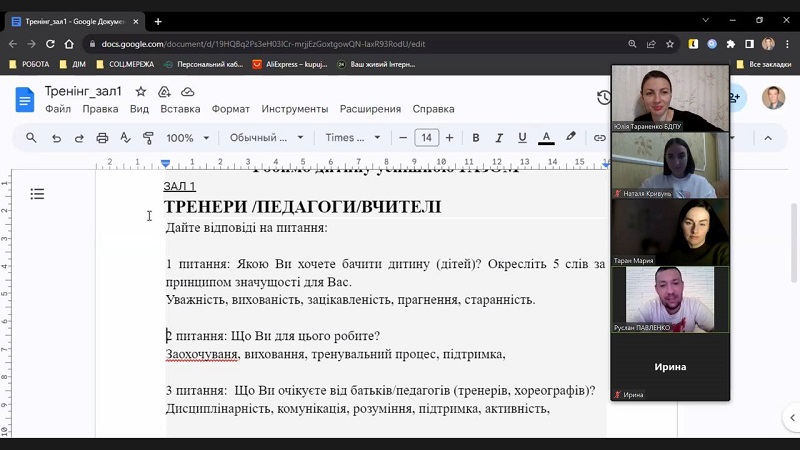Open the version history clock icon
Image resolution: width=800 pixels, height=450 pixels.
[x=604, y=97]
